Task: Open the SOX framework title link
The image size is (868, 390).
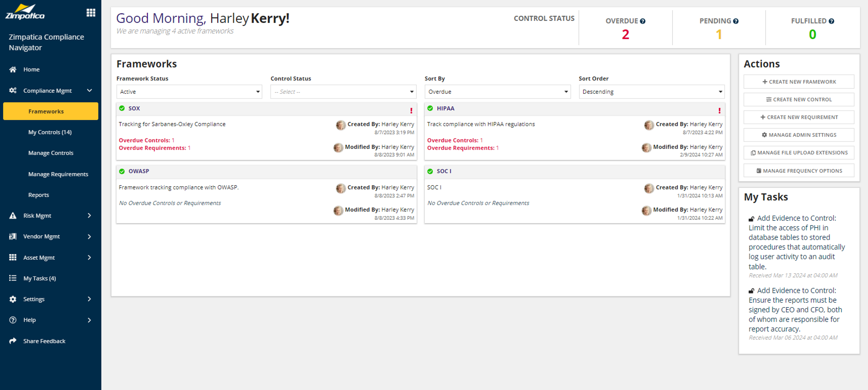Action: tap(134, 108)
